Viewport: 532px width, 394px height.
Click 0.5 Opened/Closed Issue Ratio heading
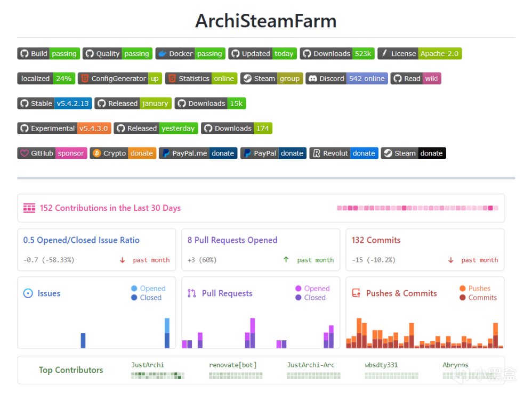click(x=82, y=240)
